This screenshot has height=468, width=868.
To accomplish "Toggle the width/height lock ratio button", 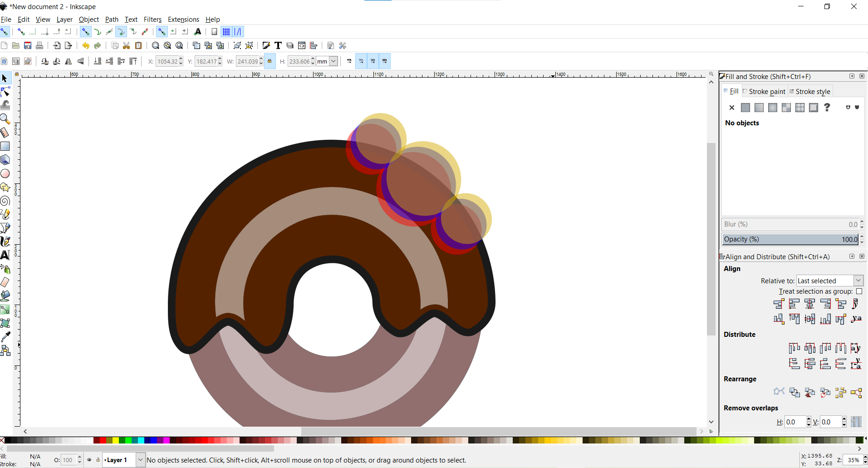I will point(270,61).
